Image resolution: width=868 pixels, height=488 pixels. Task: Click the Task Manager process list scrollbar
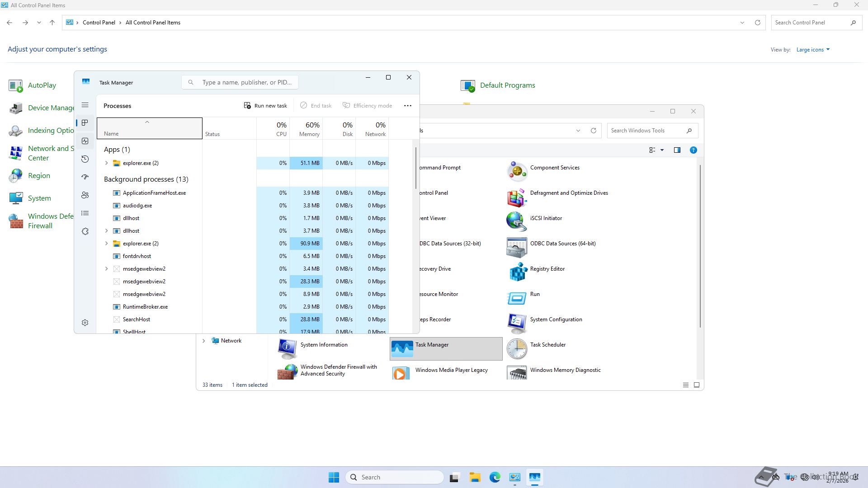[415, 167]
